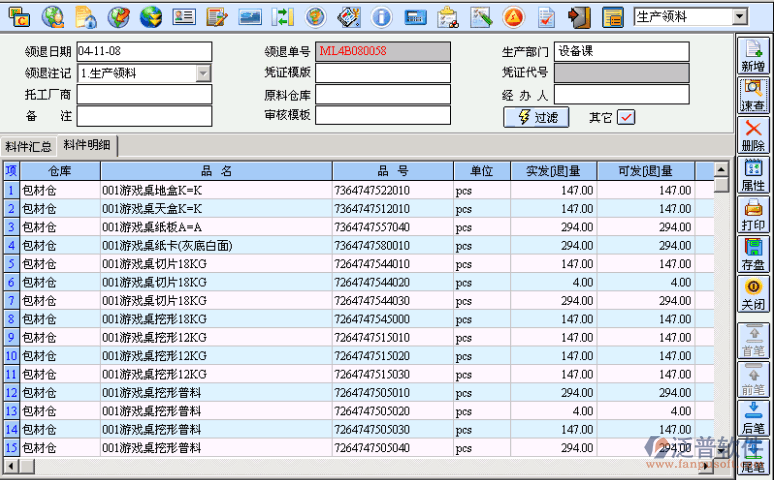Click the vertical scrollbar down arrow
This screenshot has height=480, width=774.
coord(721,447)
